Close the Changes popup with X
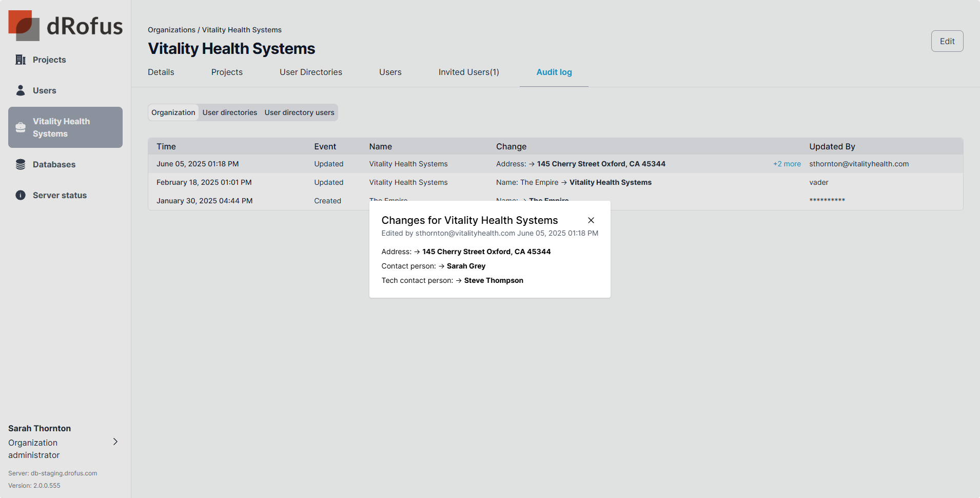 [591, 220]
